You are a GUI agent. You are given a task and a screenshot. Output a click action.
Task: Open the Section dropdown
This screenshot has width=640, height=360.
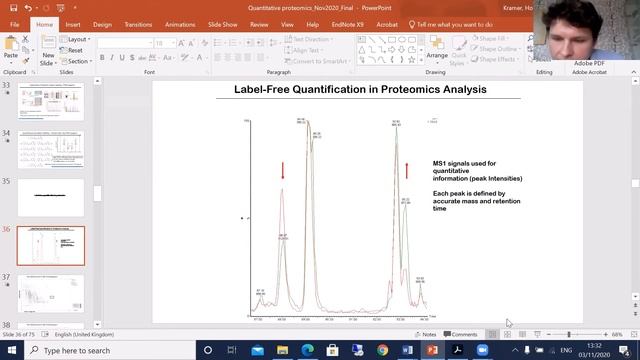[76, 61]
